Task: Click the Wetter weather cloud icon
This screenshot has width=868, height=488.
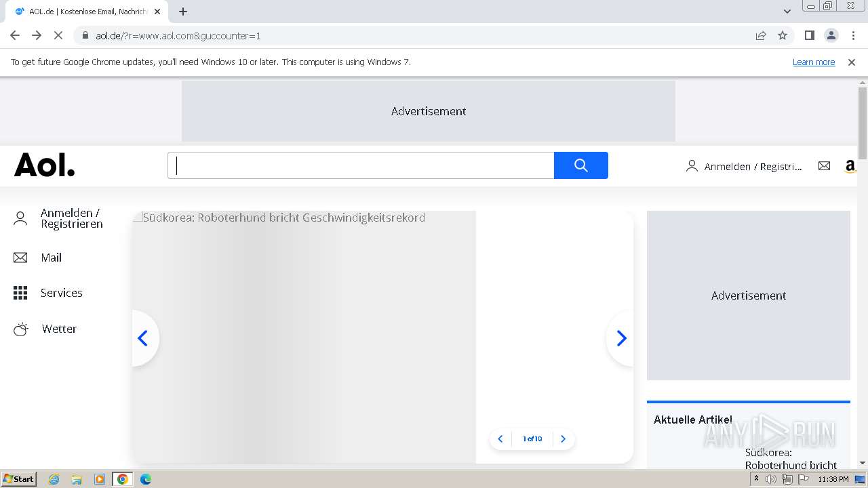Action: (x=21, y=329)
